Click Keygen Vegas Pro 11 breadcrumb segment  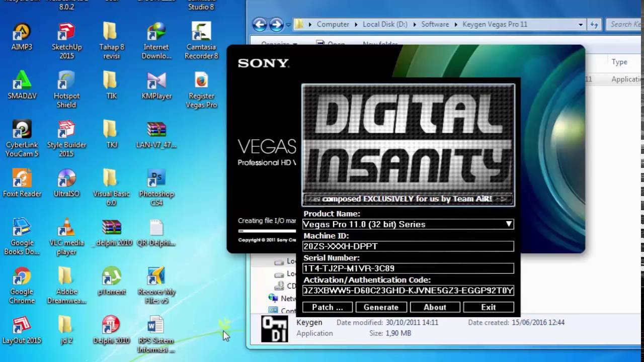(x=495, y=24)
